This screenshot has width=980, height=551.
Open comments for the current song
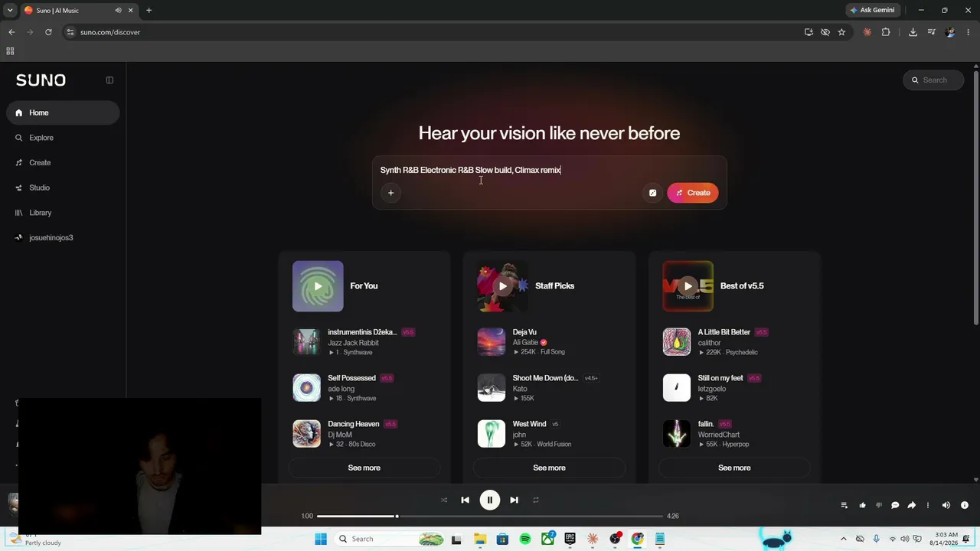coord(895,505)
